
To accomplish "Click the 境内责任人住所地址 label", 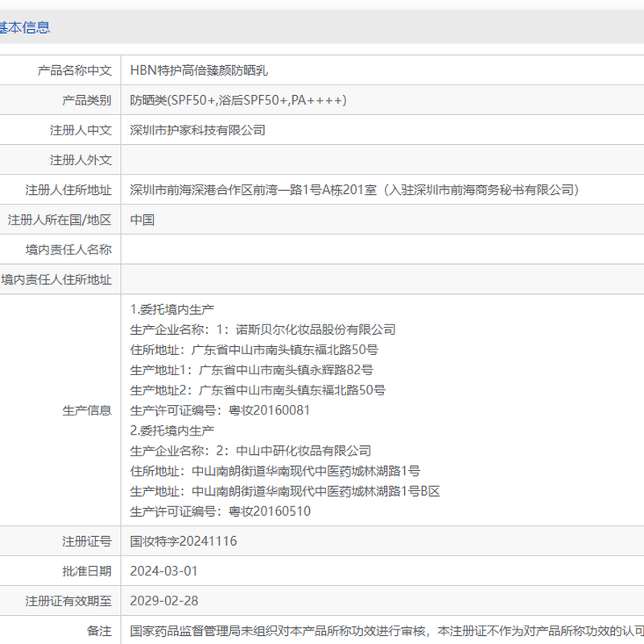I will (56, 279).
